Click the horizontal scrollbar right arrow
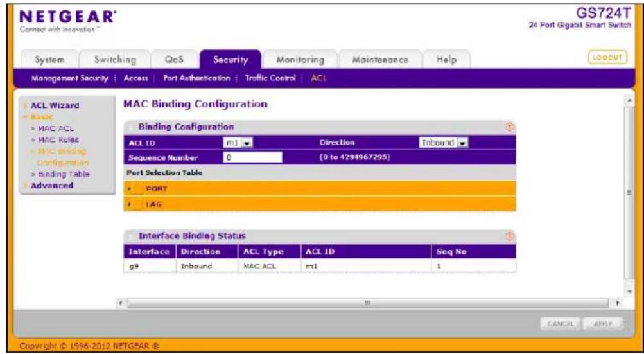Viewport: 644px width, 354px height. [618, 303]
